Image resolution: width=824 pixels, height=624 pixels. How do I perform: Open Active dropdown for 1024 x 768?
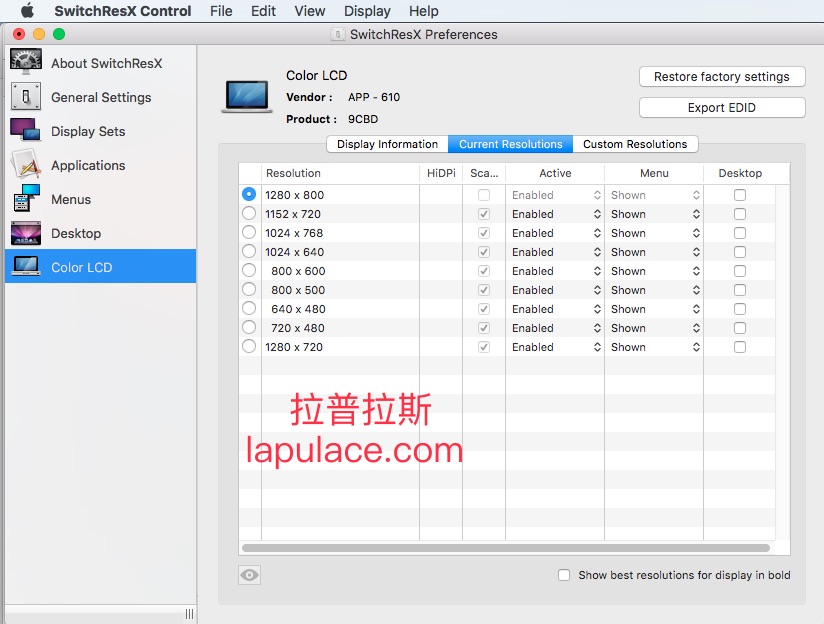tap(555, 233)
